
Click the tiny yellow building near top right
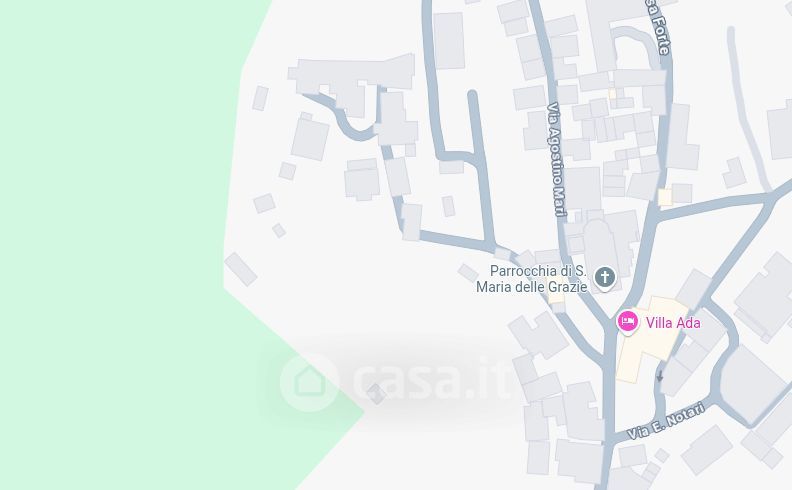click(612, 94)
